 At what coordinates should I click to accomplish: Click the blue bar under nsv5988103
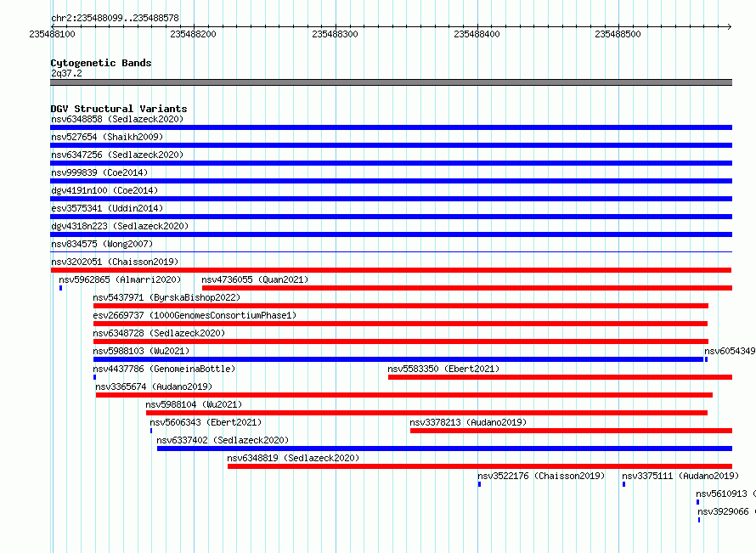click(x=398, y=359)
